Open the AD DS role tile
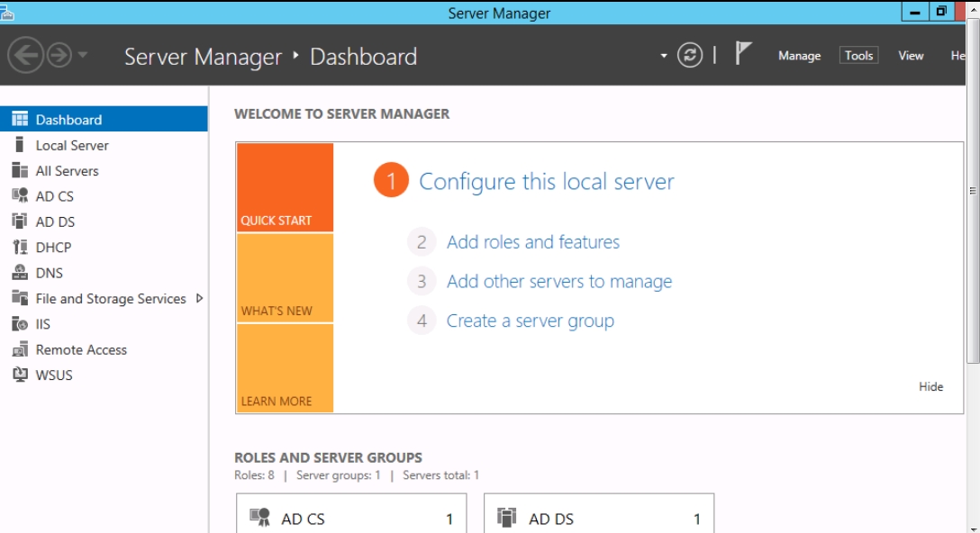This screenshot has height=533, width=980. [599, 518]
